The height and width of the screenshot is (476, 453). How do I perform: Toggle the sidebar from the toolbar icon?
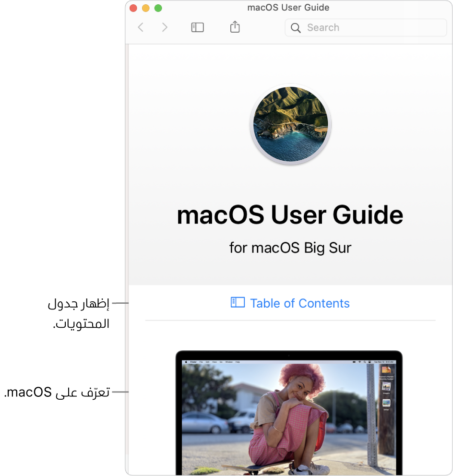click(x=197, y=27)
